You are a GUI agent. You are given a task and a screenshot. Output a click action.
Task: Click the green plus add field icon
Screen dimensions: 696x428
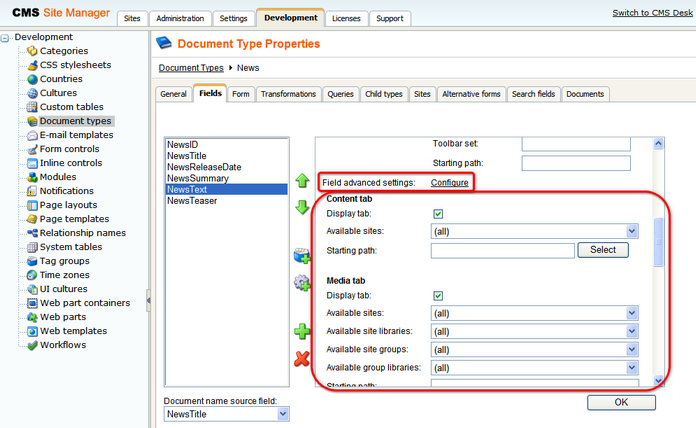tap(302, 331)
